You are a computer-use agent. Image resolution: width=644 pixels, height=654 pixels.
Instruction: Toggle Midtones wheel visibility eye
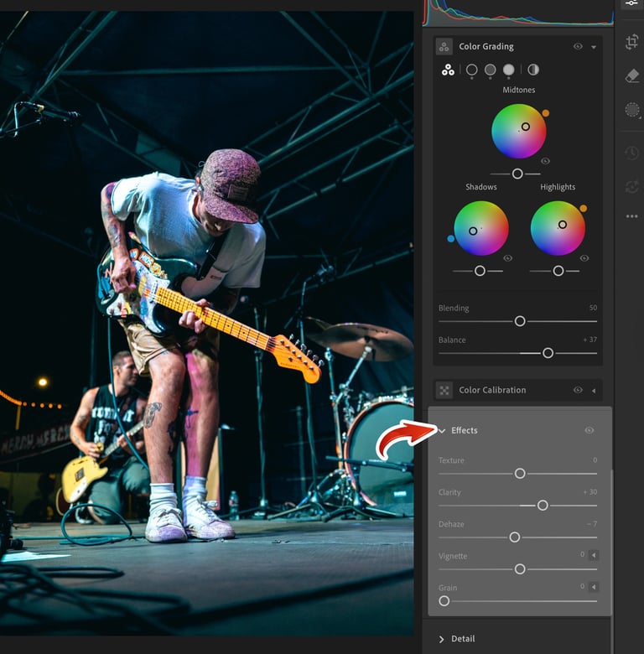coord(545,161)
